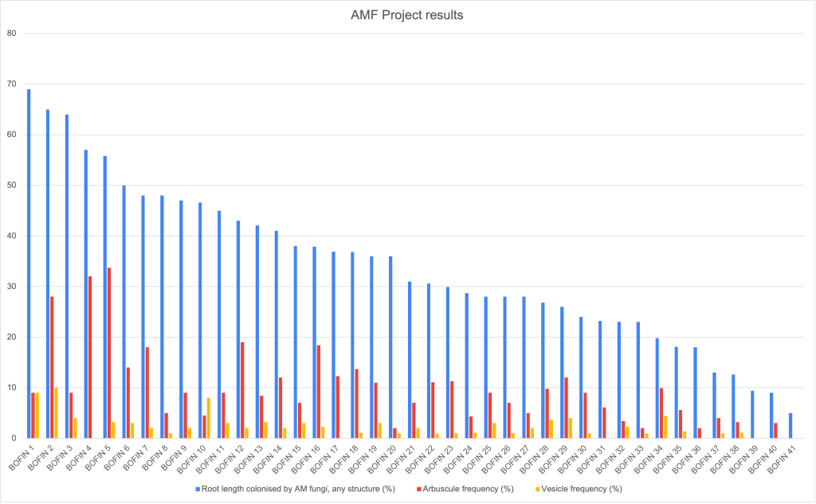Click the 'Arbuscule frequency (%)' legend text
Viewport: 816px width, 504px height.
pyautogui.click(x=467, y=489)
